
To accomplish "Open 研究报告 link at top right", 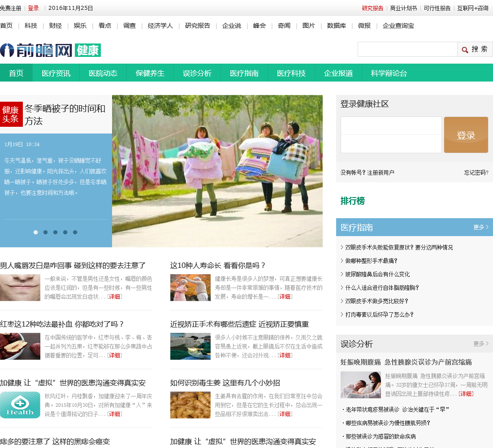I will (x=372, y=8).
